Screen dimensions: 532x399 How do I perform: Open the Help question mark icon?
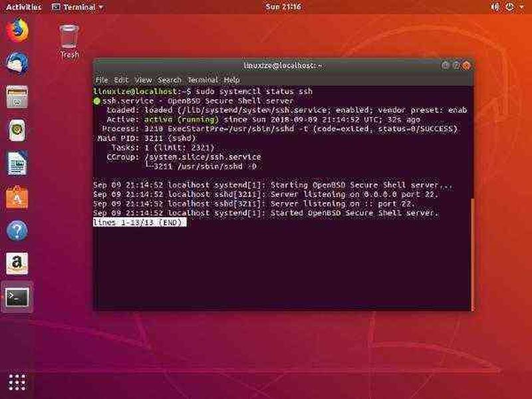pyautogui.click(x=17, y=230)
